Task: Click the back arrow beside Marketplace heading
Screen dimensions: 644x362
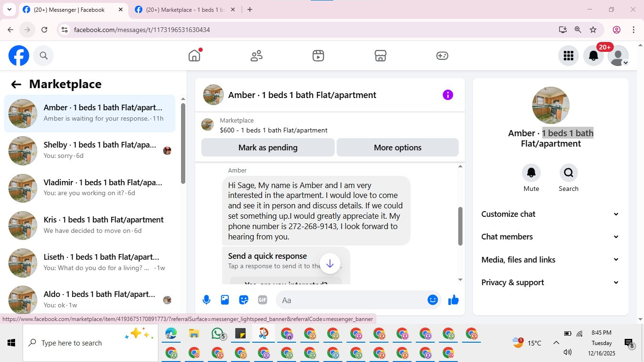Action: point(16,84)
